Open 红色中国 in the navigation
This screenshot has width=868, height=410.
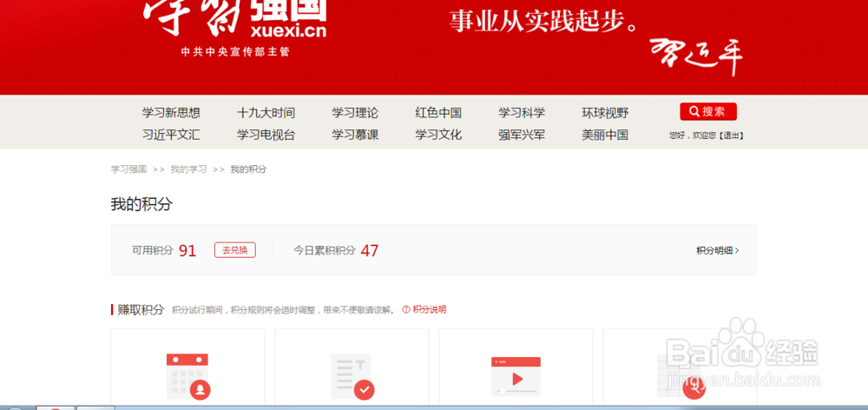(x=438, y=113)
